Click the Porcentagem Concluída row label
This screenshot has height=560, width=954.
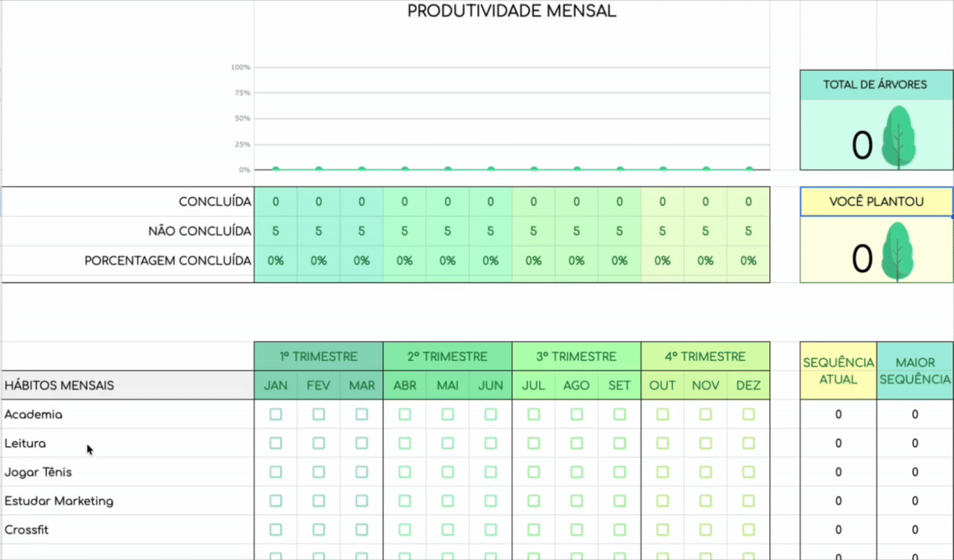coord(168,261)
